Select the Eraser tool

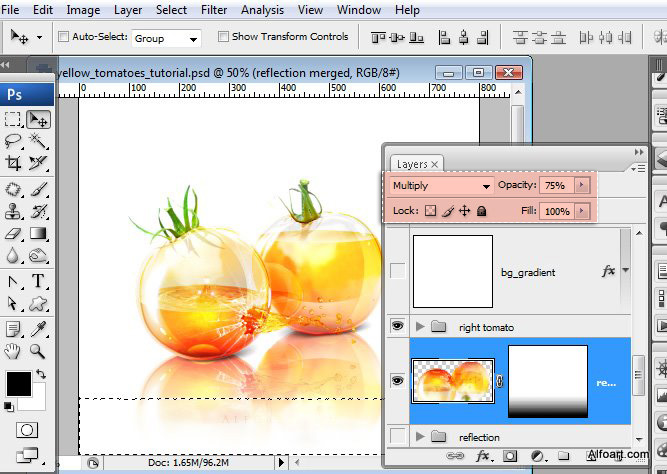(x=14, y=233)
